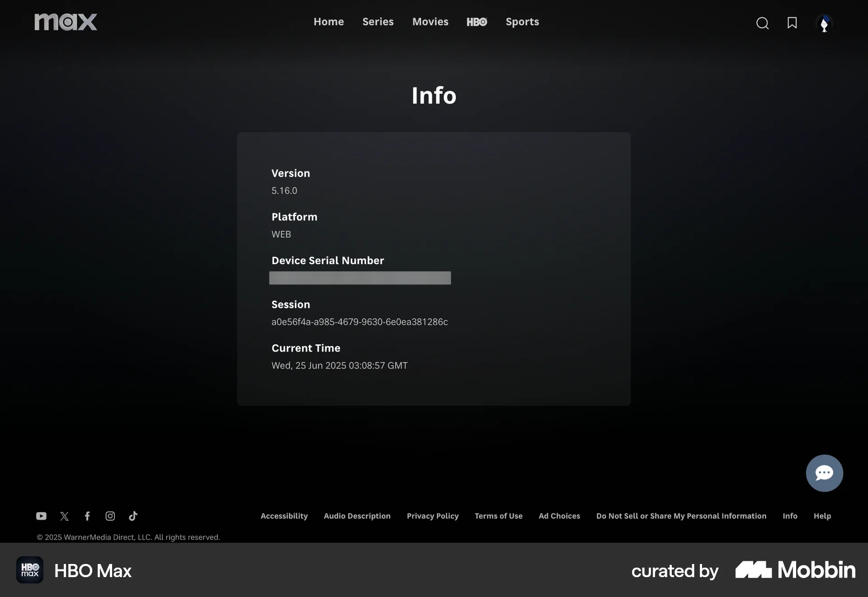The image size is (868, 597).
Task: Open the Movies section
Action: tap(430, 22)
